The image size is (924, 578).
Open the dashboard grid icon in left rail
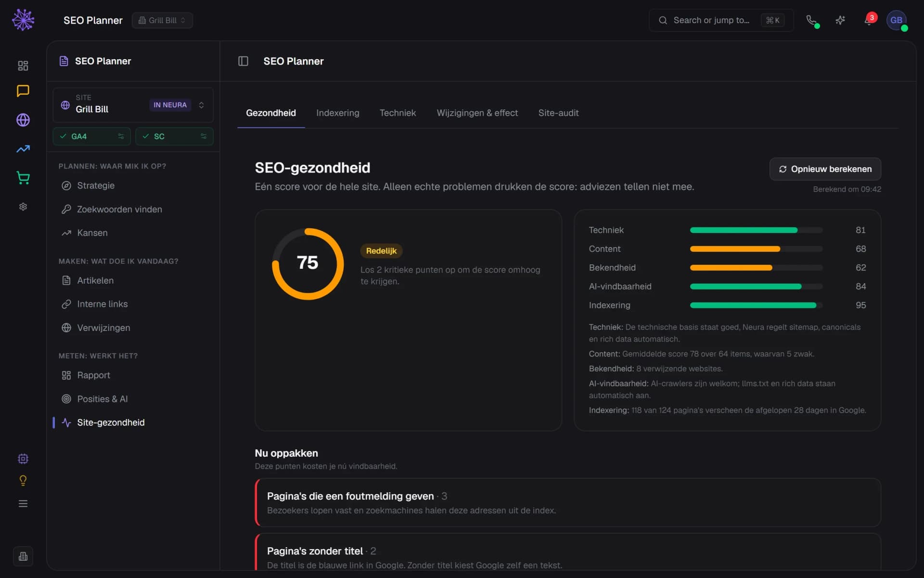click(x=23, y=66)
